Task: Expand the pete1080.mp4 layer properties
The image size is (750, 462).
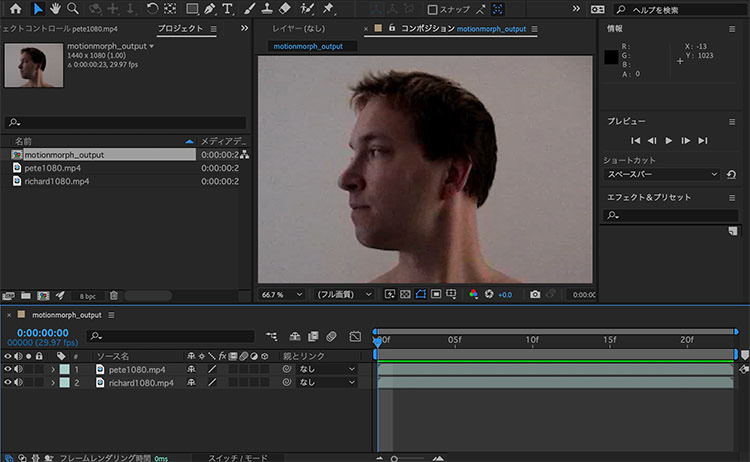Action: point(53,370)
